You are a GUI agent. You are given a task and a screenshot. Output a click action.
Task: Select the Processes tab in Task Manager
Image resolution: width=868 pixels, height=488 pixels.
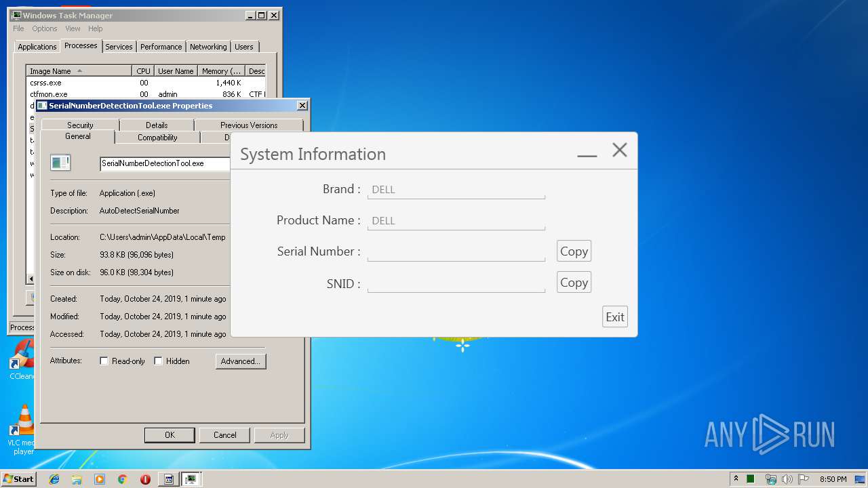click(x=81, y=45)
